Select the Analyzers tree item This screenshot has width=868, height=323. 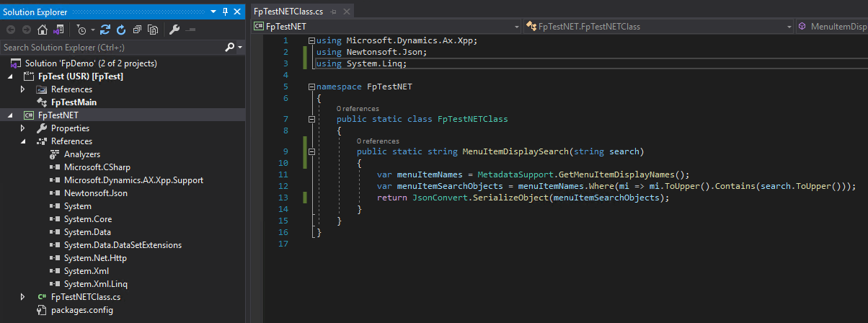pos(81,154)
